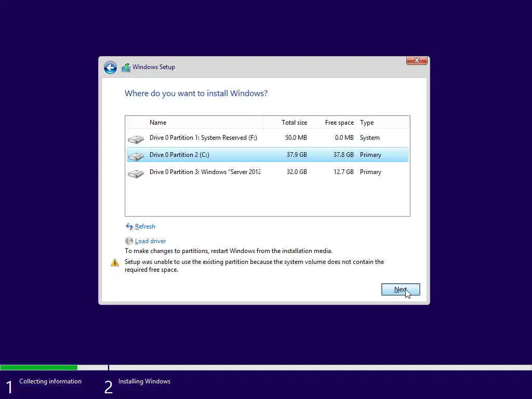Viewport: 532px width, 399px height.
Task: Click the text about making changes to partitions
Action: click(x=229, y=251)
